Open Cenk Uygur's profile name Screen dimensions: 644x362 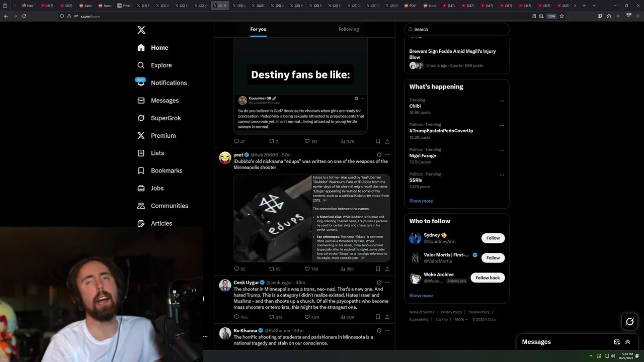click(x=246, y=283)
